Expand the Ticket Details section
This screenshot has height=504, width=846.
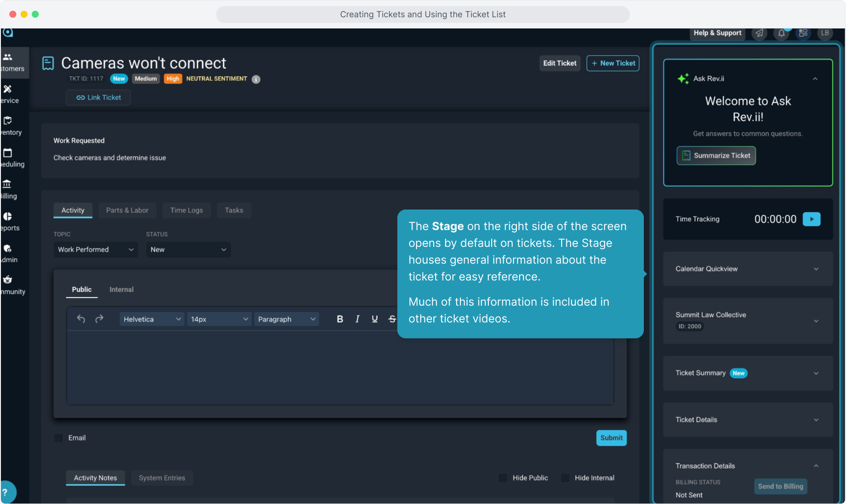click(747, 420)
